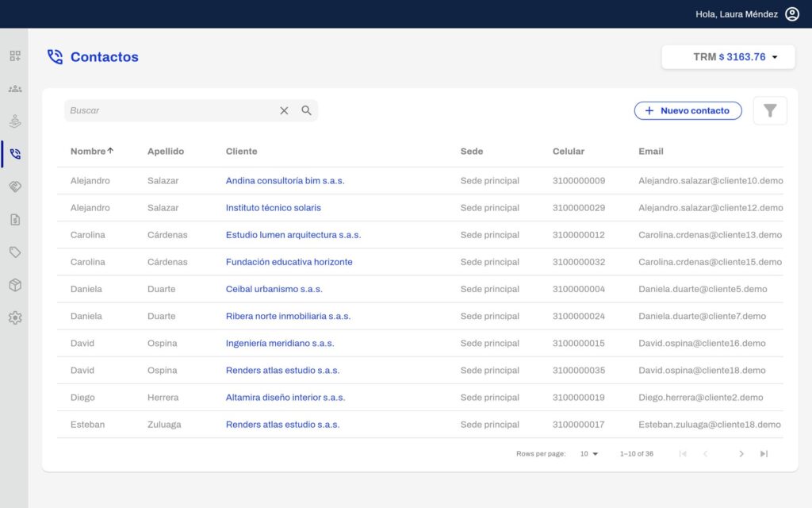Click the greeting Hola, Laura Méndez
This screenshot has height=508, width=812.
(x=737, y=14)
